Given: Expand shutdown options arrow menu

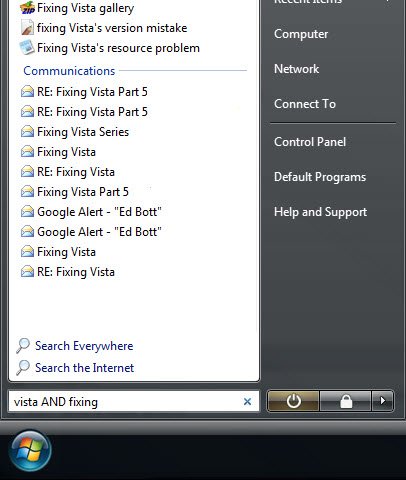Looking at the screenshot, I should 383,401.
